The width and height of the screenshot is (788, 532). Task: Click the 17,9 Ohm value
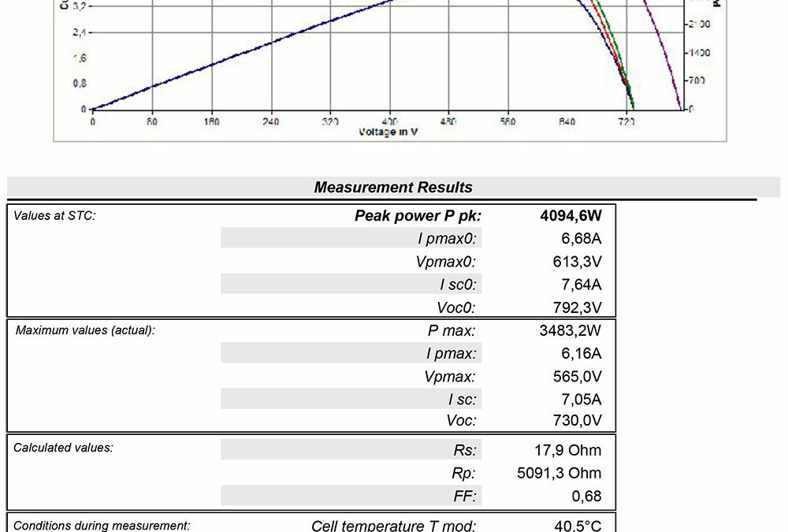(x=567, y=450)
